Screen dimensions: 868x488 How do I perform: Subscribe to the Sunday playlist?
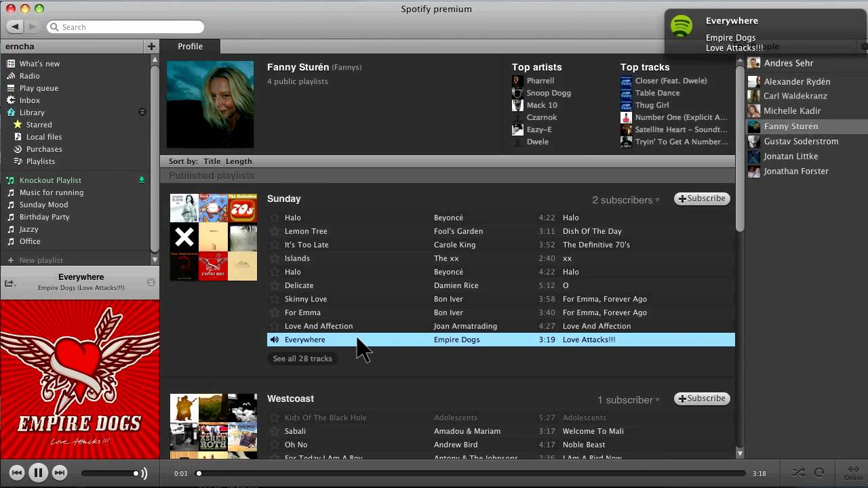click(x=702, y=199)
